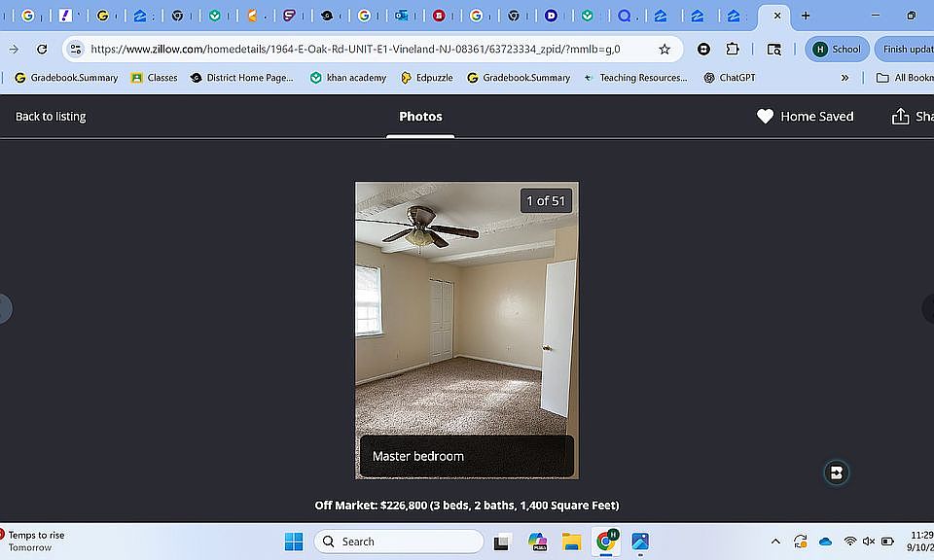This screenshot has height=560, width=934.
Task: Switch to the blue D icon tab
Action: [x=551, y=17]
